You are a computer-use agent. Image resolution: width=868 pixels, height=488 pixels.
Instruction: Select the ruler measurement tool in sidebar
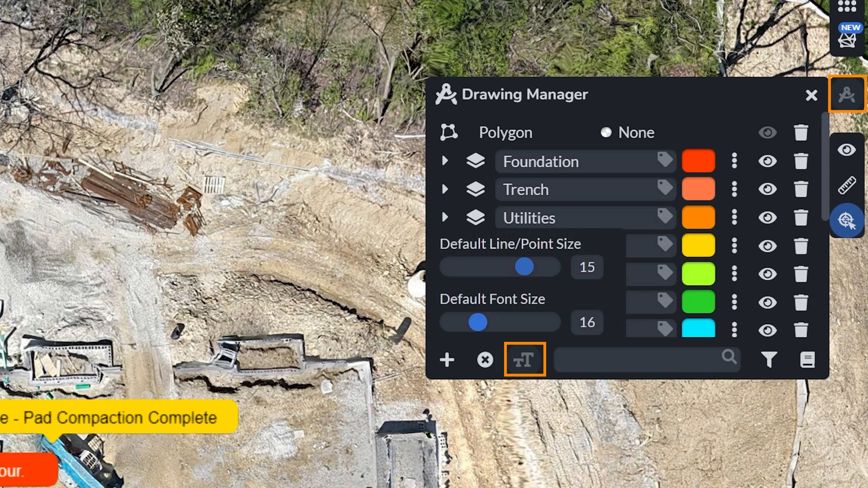pos(847,185)
